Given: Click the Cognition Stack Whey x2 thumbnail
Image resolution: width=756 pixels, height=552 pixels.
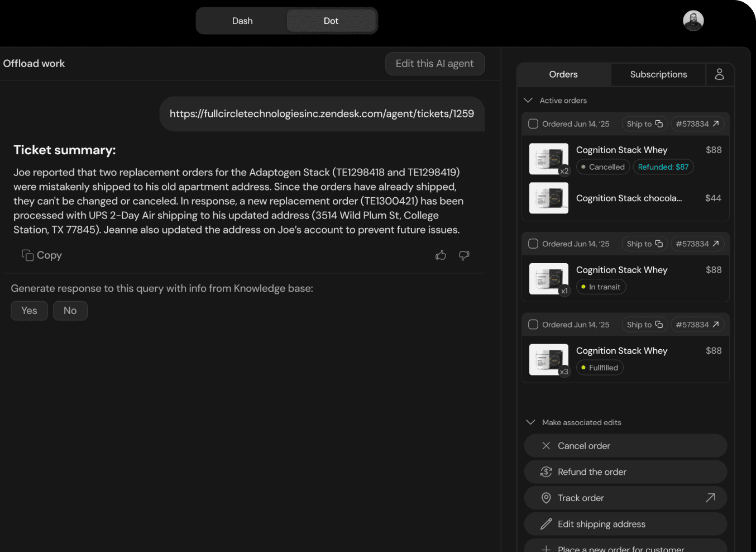Looking at the screenshot, I should (x=549, y=159).
